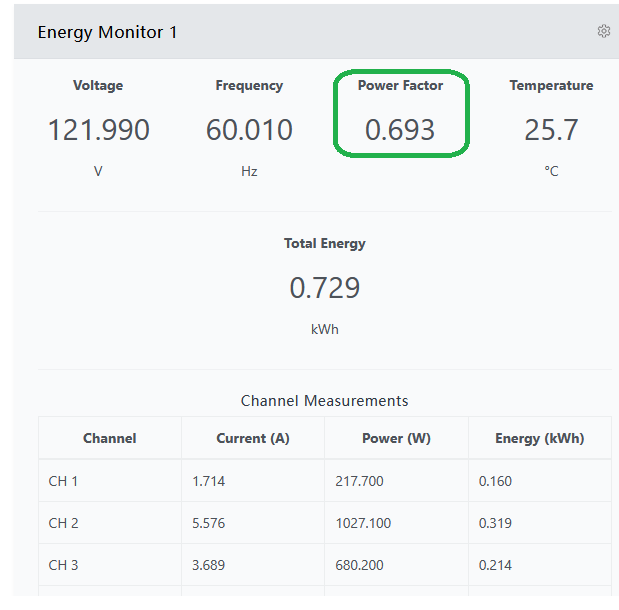Click the Energy Monitor 1 title
This screenshot has width=619, height=610.
click(x=107, y=32)
